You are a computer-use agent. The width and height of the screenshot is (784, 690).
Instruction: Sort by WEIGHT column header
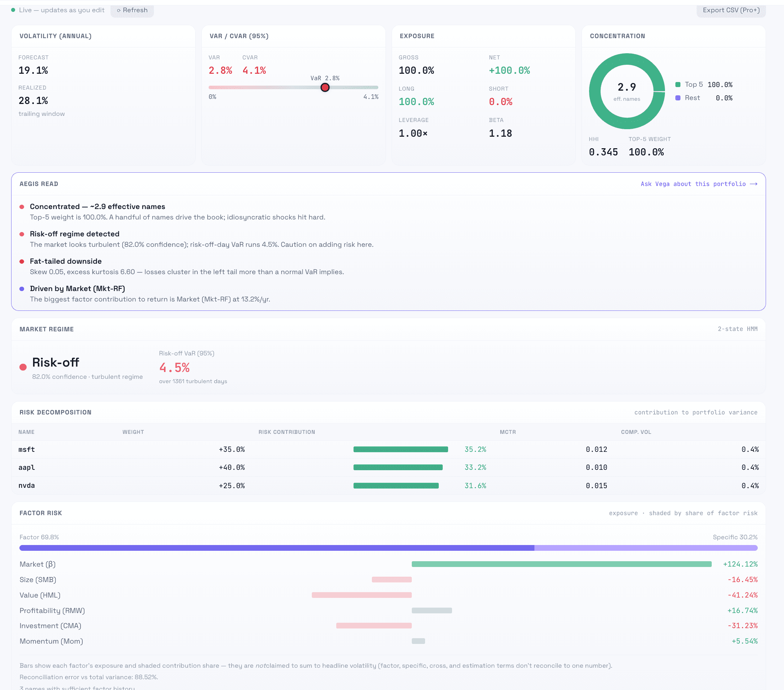click(133, 432)
